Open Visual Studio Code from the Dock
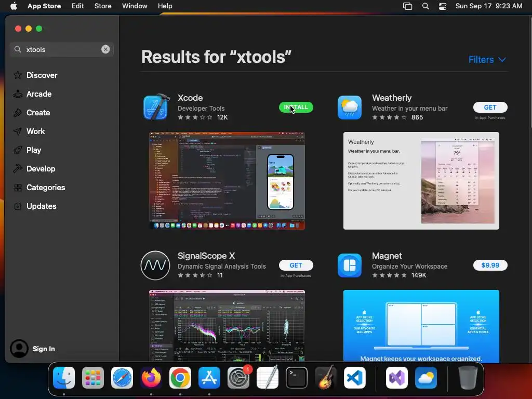This screenshot has height=399, width=532. [x=355, y=378]
